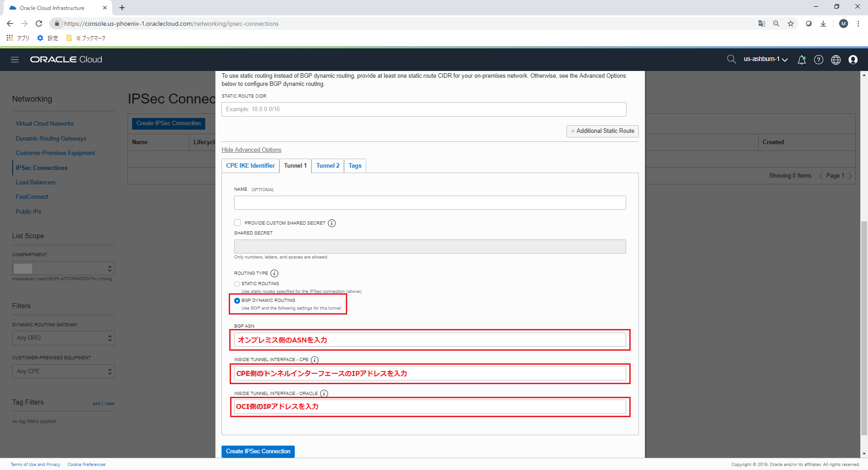Click the Inside Tunnel Interface CPE field
The height and width of the screenshot is (470, 868).
coord(430,373)
